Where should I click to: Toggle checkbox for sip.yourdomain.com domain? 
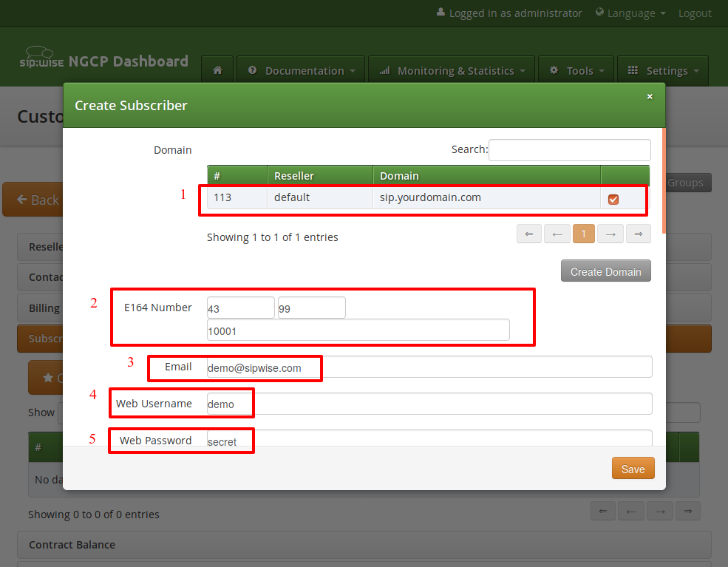(613, 199)
